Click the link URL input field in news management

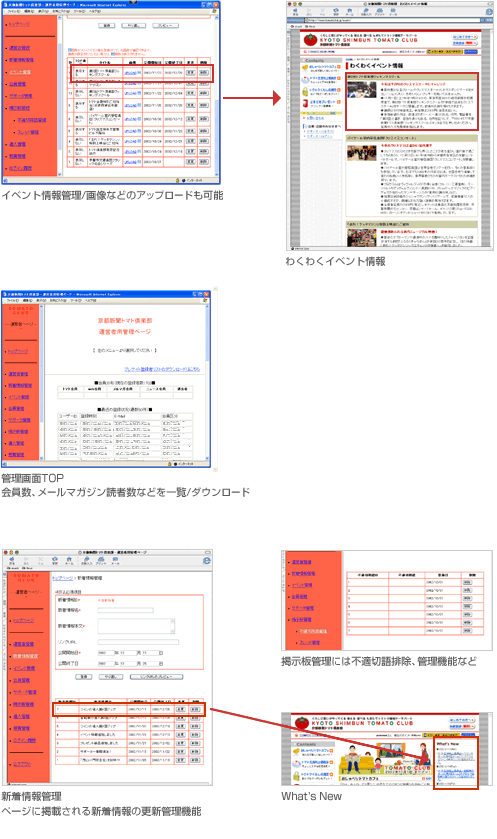pyautogui.click(x=138, y=642)
